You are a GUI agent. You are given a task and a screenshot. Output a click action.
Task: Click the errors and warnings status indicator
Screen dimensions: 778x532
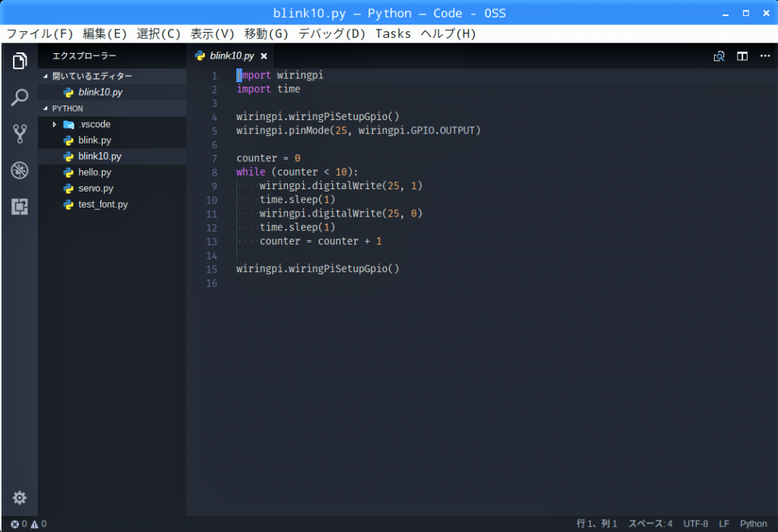point(28,524)
